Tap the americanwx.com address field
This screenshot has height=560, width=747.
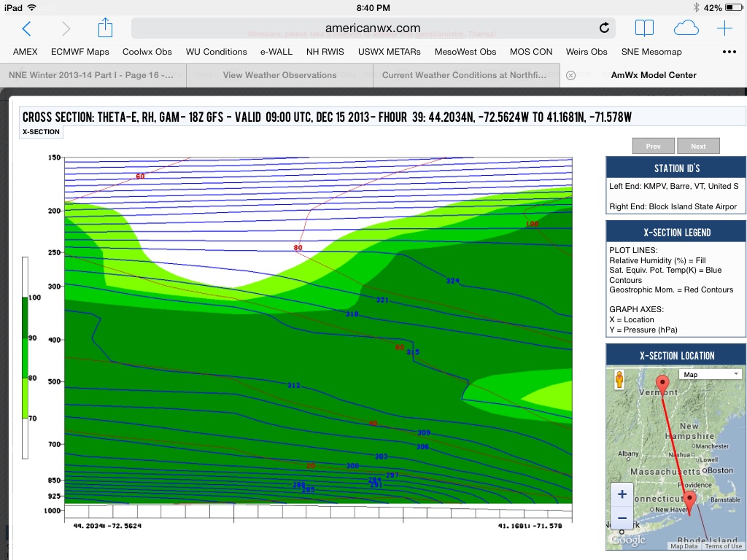372,28
